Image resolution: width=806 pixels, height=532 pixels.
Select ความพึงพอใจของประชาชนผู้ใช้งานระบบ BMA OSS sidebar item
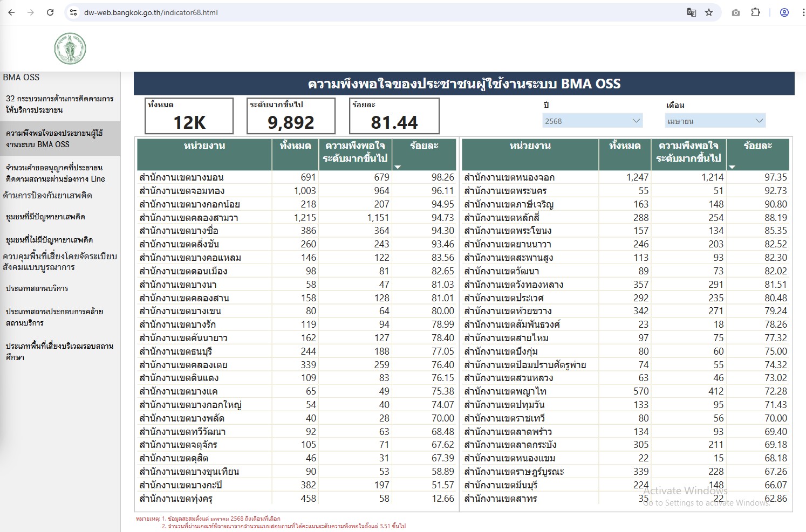tap(60, 139)
